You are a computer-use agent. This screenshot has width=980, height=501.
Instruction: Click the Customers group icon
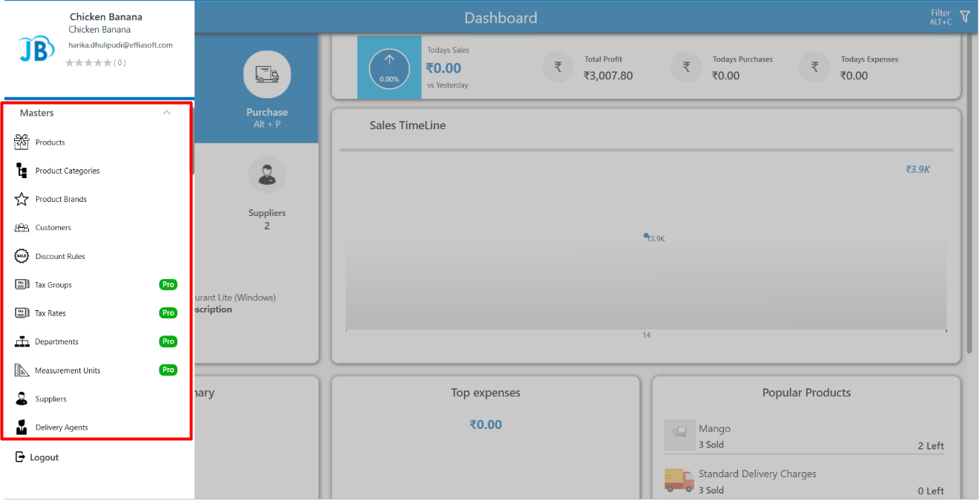click(22, 228)
